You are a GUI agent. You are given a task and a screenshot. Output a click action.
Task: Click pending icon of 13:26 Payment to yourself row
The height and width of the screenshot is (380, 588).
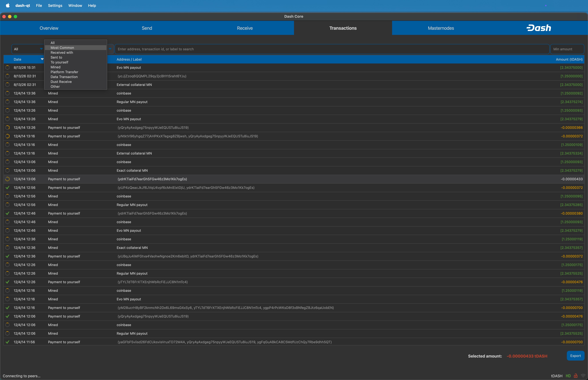tap(8, 128)
